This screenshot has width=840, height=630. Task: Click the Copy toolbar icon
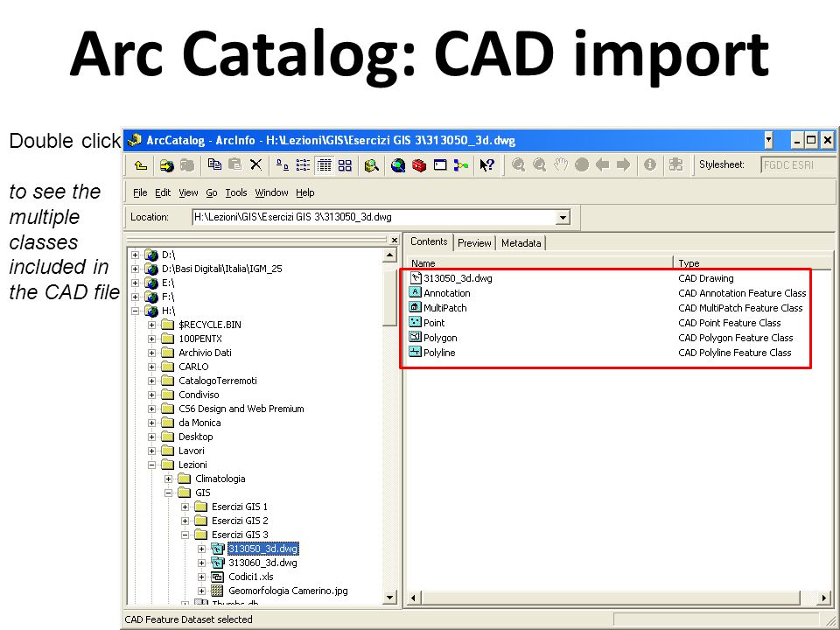215,165
